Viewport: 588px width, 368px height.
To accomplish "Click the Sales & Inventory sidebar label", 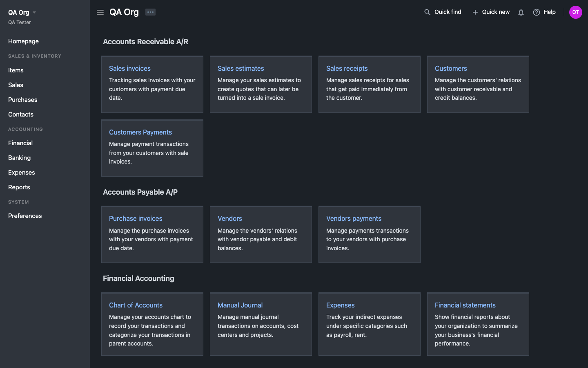I will click(35, 56).
